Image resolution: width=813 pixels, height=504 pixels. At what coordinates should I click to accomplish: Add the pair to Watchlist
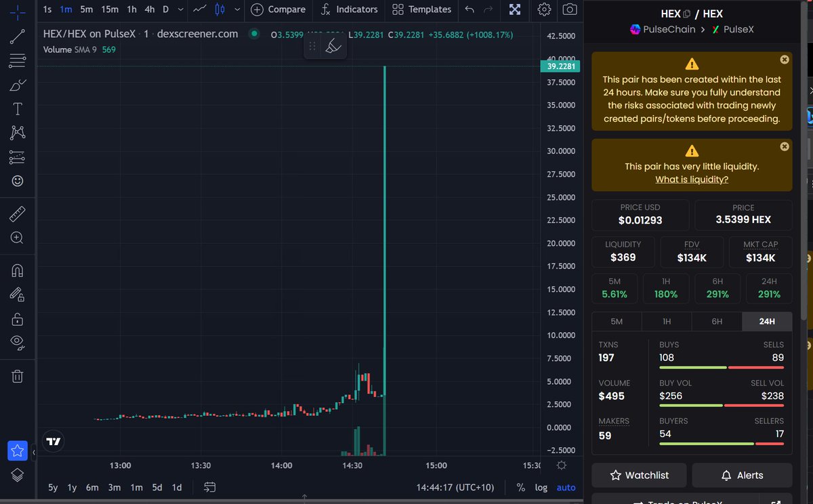point(639,476)
